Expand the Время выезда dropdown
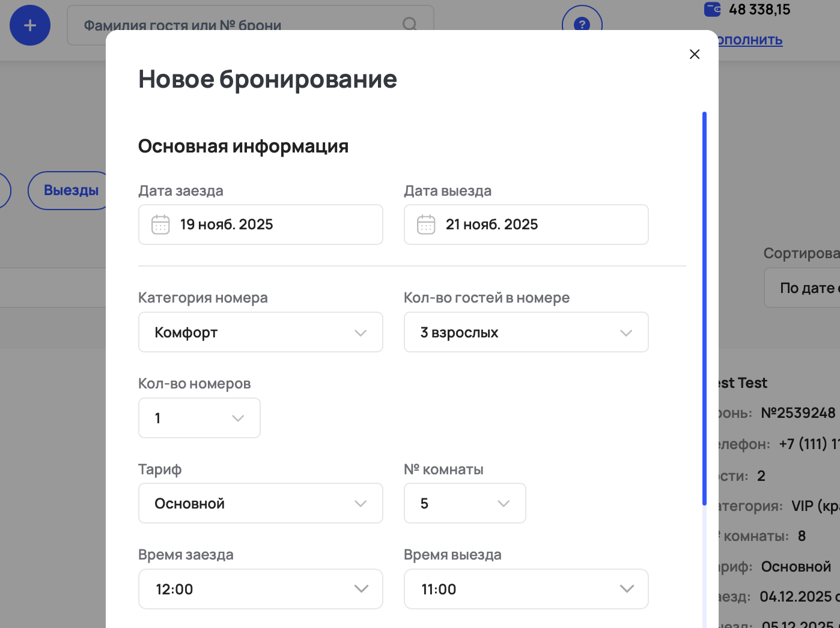The width and height of the screenshot is (840, 628). click(x=526, y=589)
